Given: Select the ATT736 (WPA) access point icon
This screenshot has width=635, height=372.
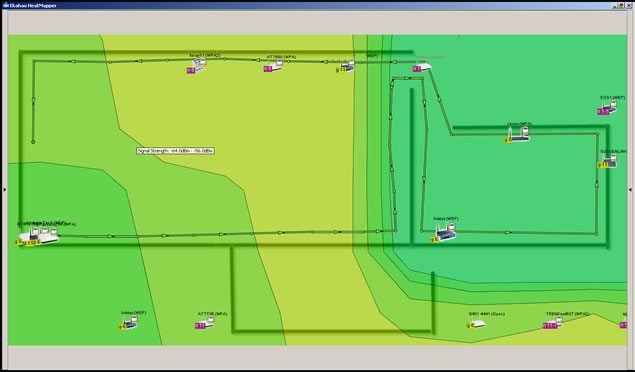Looking at the screenshot, I should [x=205, y=323].
